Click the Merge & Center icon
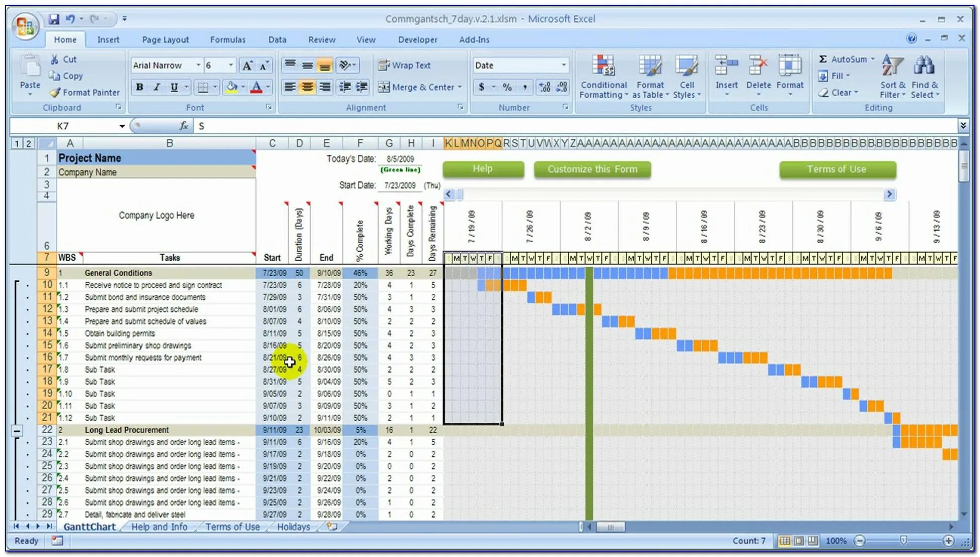 point(384,87)
